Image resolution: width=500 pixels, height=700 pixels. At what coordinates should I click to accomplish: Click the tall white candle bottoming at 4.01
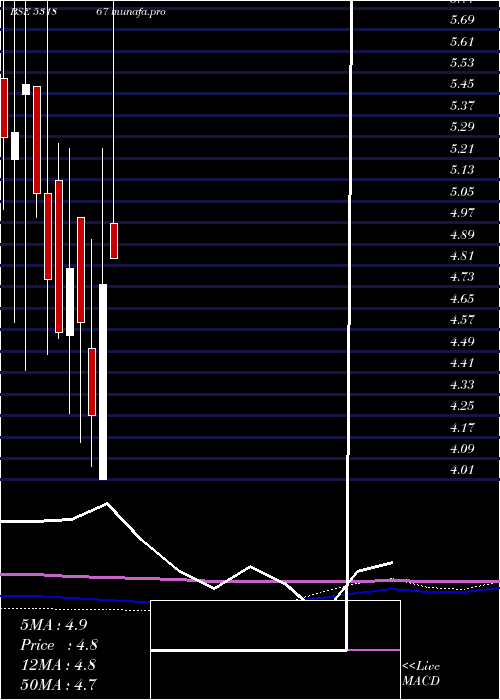[103, 382]
